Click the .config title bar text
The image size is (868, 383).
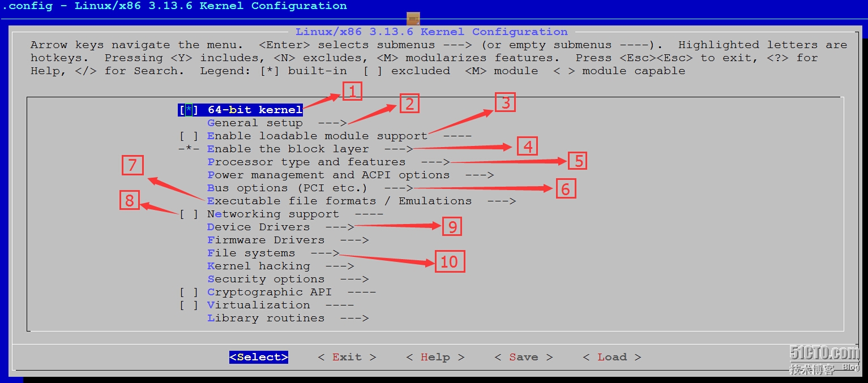point(174,6)
